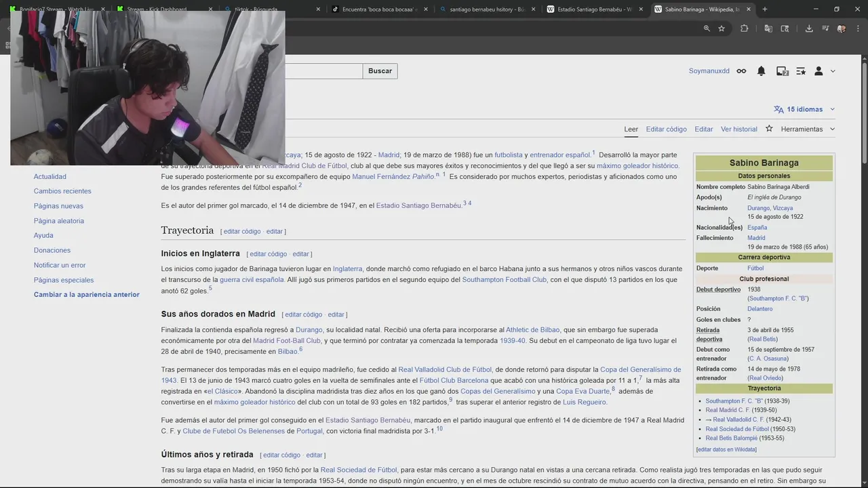The height and width of the screenshot is (488, 868).
Task: Open the Delantero position link in infobox
Action: pos(759,309)
